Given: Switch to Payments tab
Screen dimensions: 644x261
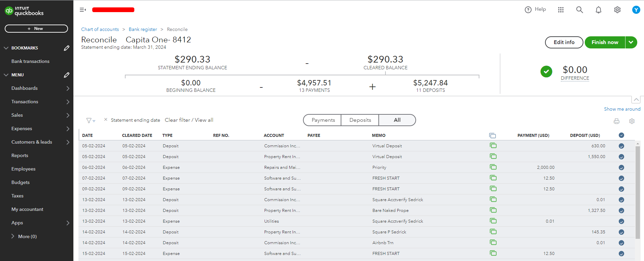Looking at the screenshot, I should pos(323,120).
